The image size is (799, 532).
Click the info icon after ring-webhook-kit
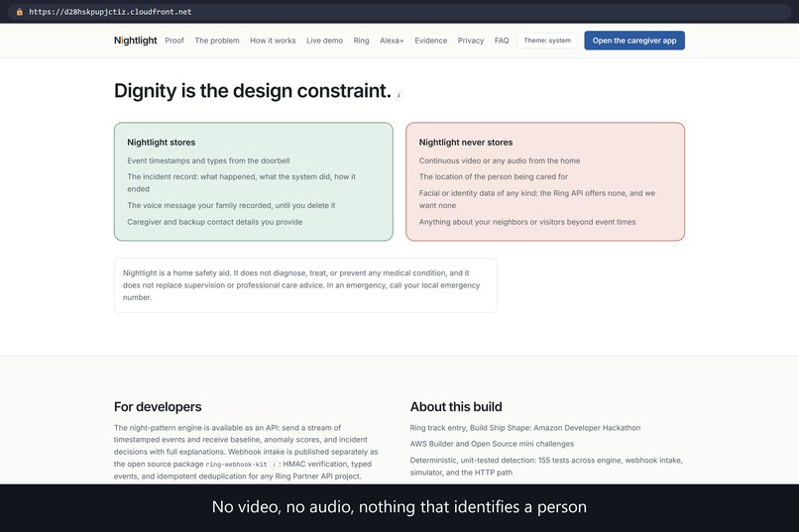pyautogui.click(x=274, y=465)
